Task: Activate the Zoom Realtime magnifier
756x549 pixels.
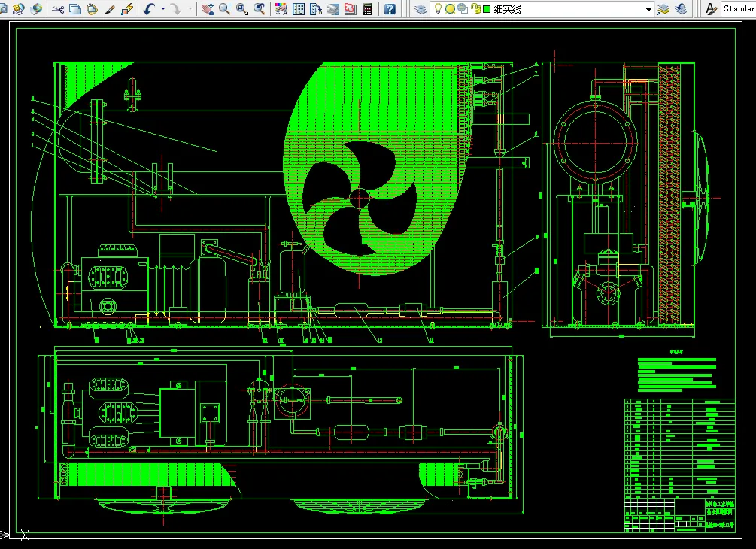Action: point(225,9)
